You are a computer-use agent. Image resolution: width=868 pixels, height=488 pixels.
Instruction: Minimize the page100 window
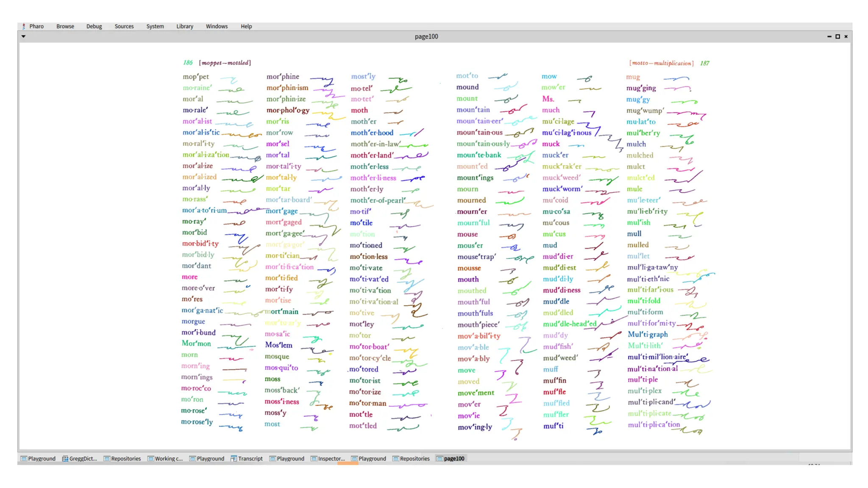click(829, 37)
